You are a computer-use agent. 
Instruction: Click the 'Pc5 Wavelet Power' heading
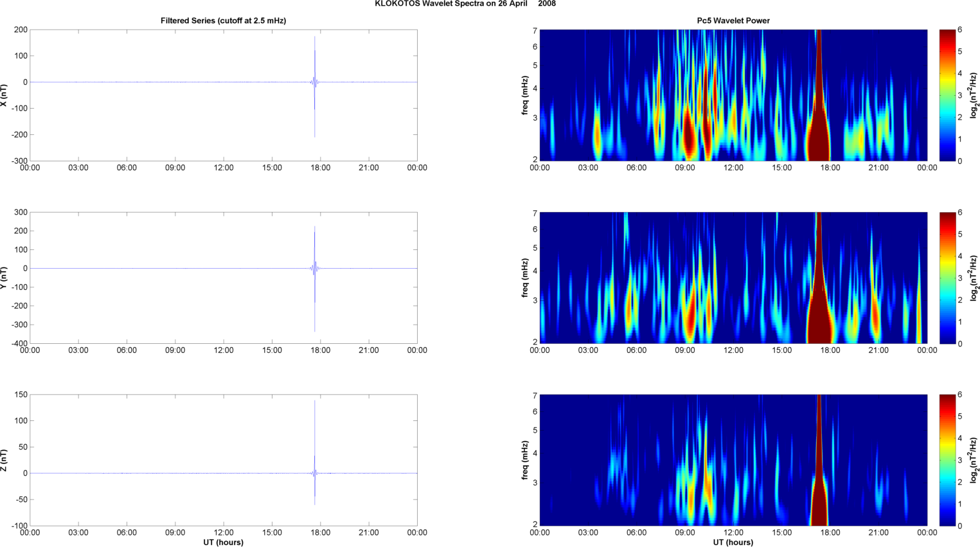pos(733,21)
